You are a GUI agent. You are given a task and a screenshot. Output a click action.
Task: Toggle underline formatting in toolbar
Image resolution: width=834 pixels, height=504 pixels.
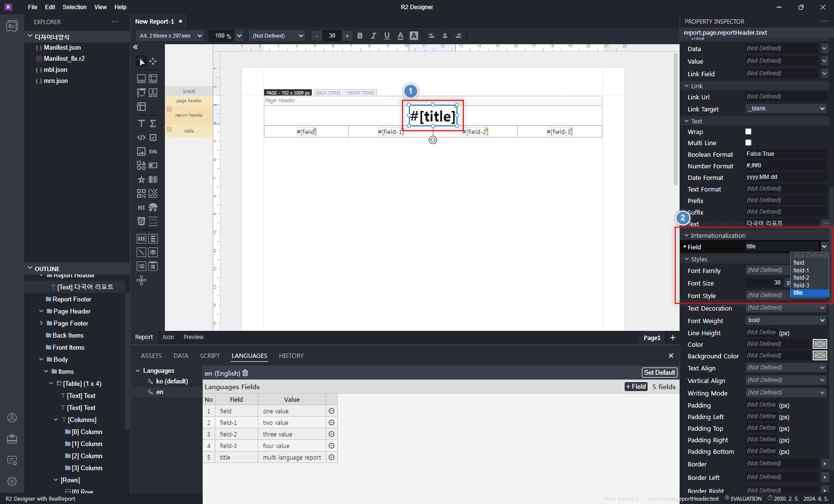click(x=387, y=36)
